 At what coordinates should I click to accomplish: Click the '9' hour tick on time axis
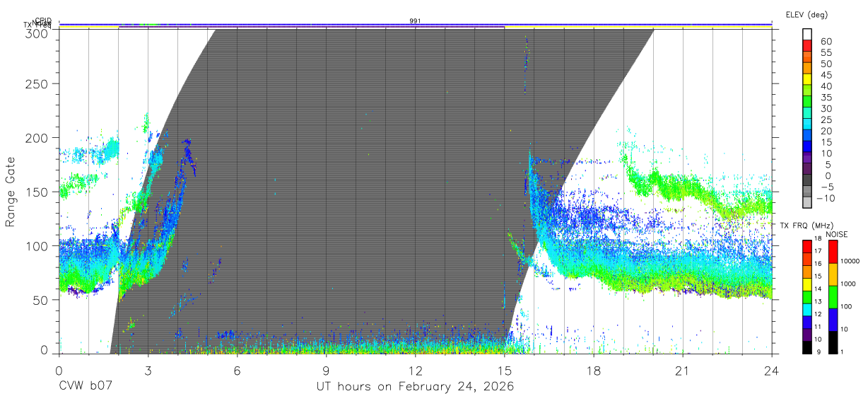pyautogui.click(x=326, y=371)
